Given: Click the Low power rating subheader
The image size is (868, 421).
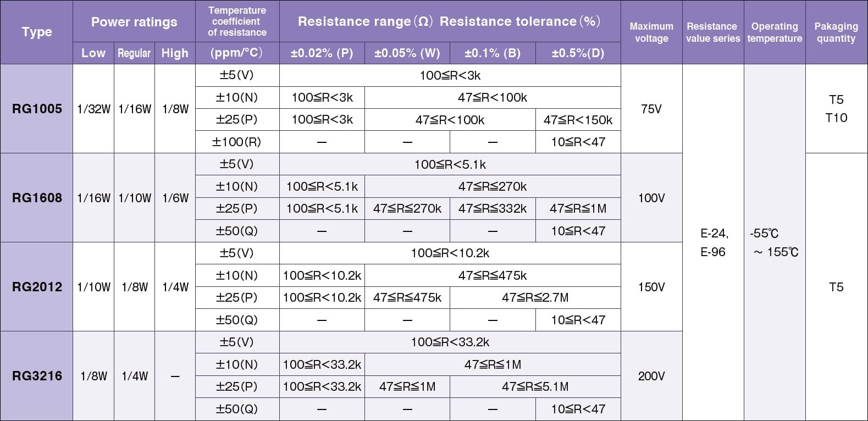Looking at the screenshot, I should coord(93,53).
